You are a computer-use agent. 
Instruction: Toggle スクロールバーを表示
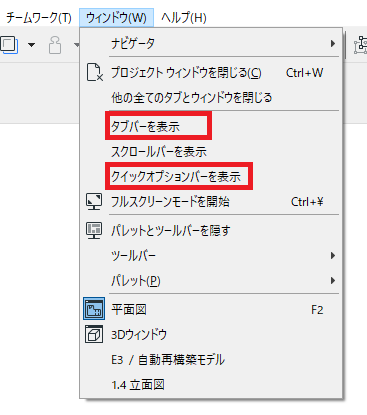coord(211,152)
